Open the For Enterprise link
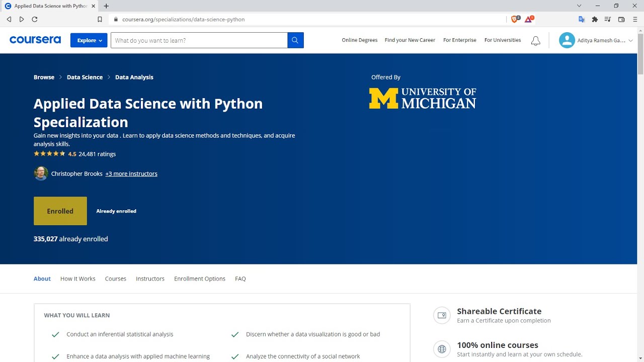Screen dimensions: 644x362 (460, 40)
